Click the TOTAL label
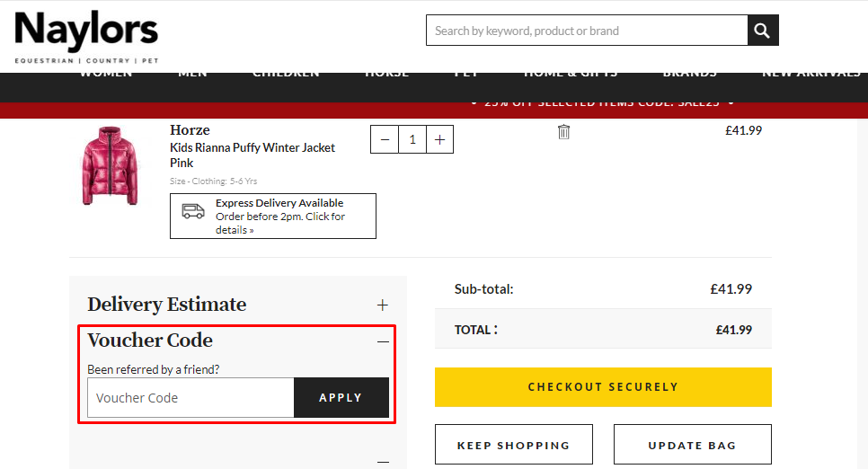Screen dimensions: 868x469 pyautogui.click(x=475, y=330)
